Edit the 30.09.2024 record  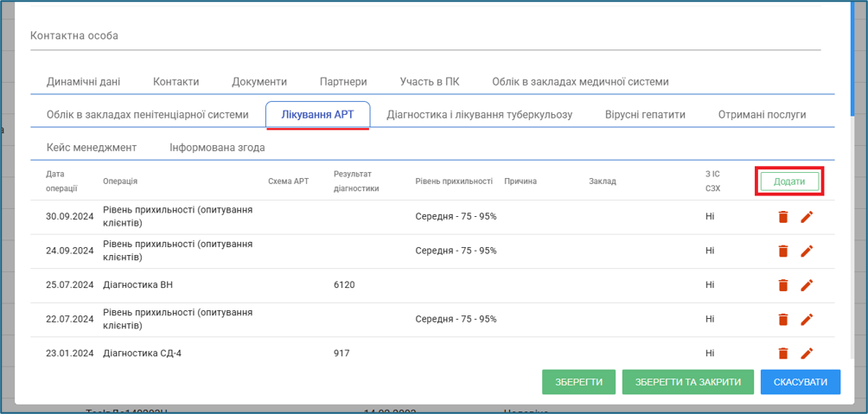(807, 217)
